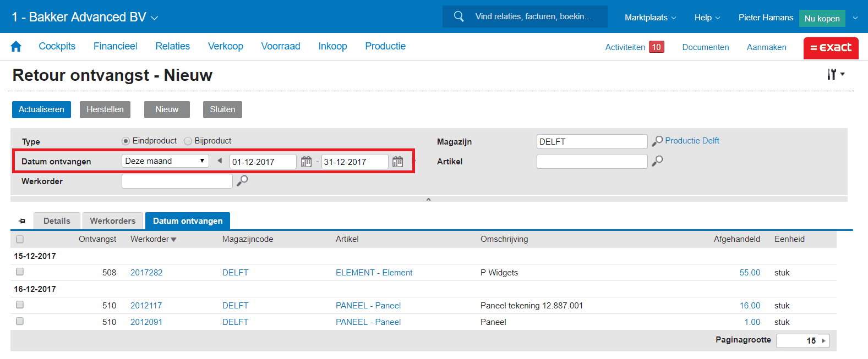
Task: Select the Bijproduct radio button
Action: pyautogui.click(x=188, y=141)
